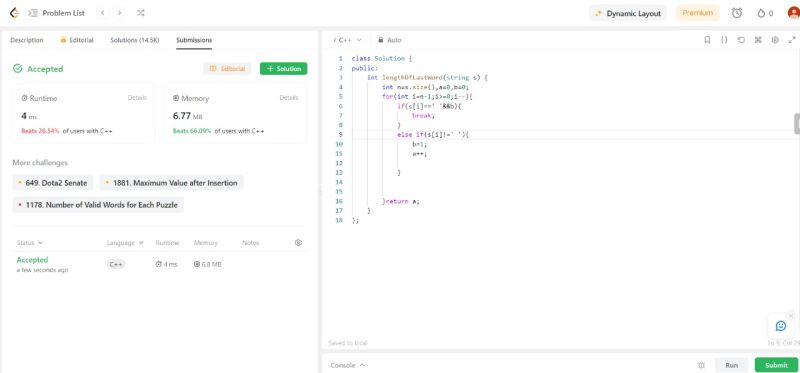Open the Solutions (14.5K) tab
The width and height of the screenshot is (800, 373).
click(135, 40)
